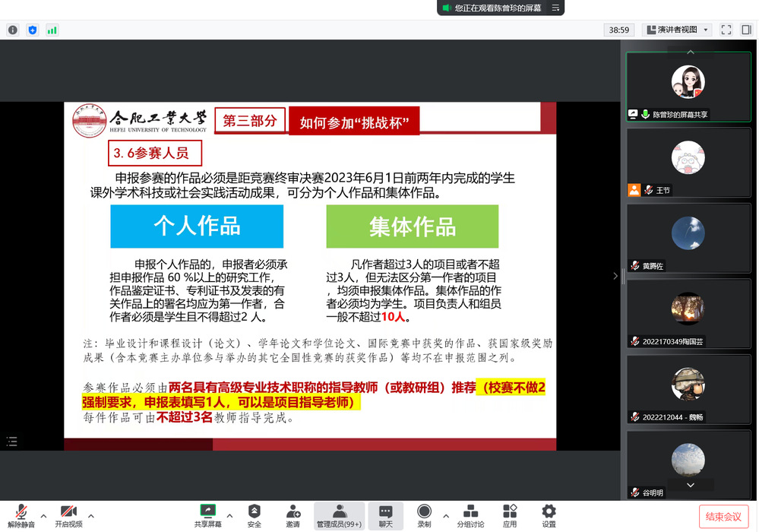Click the meeting info icon

click(x=13, y=30)
